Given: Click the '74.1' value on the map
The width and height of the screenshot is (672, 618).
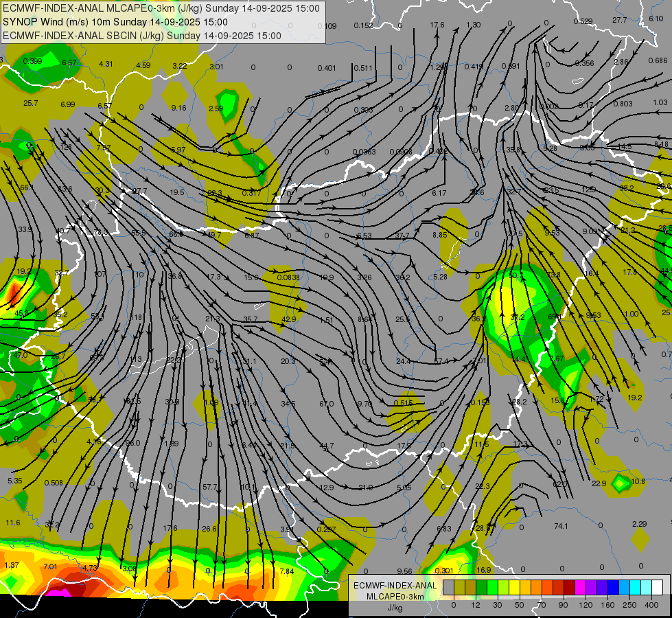Looking at the screenshot, I should (561, 526).
